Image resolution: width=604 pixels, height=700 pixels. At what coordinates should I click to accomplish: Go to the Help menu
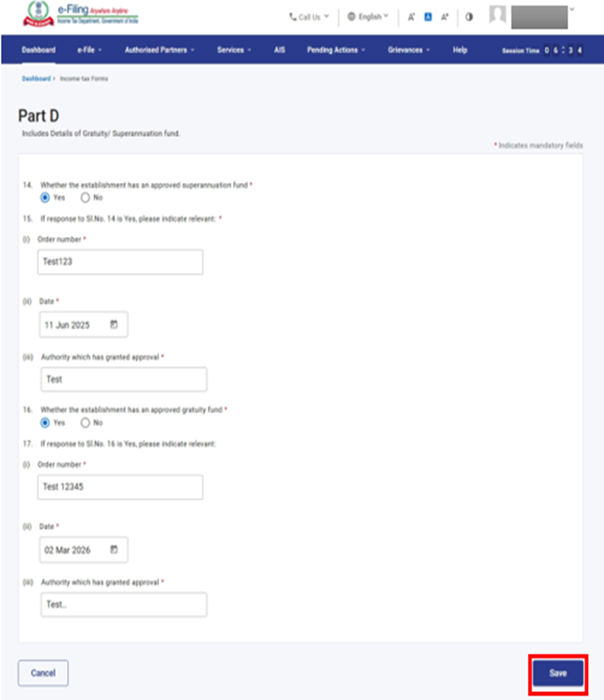point(460,50)
